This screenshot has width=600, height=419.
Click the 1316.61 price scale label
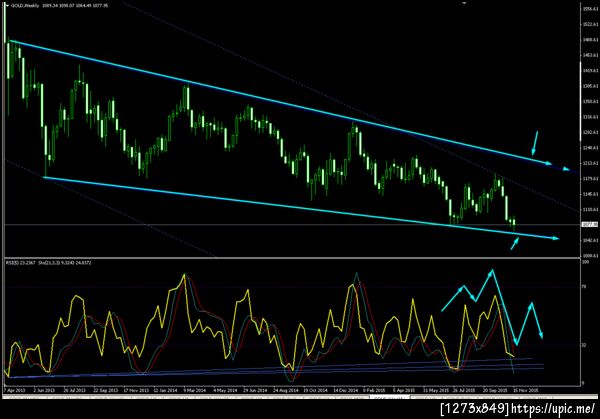tap(591, 117)
